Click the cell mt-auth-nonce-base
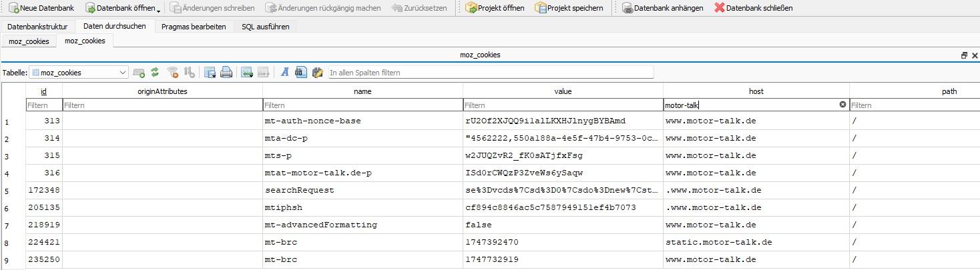Viewport: 980px width, 270px height. [x=362, y=121]
